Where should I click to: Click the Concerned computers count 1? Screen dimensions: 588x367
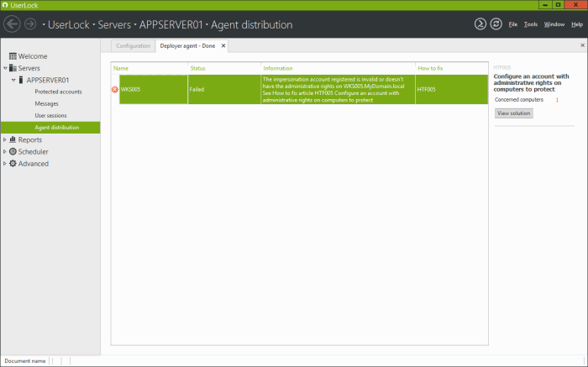557,100
